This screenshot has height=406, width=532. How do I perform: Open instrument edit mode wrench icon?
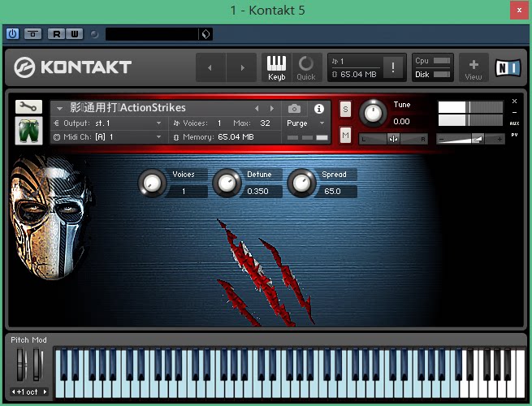point(28,107)
